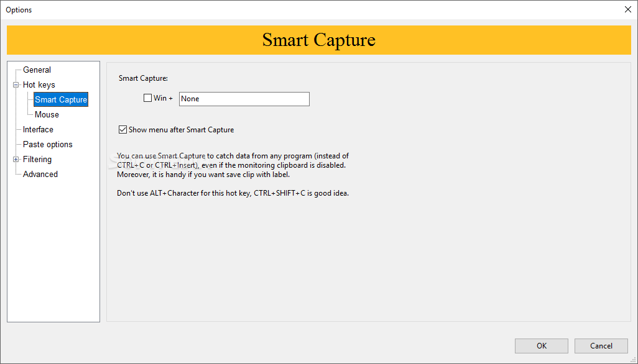The height and width of the screenshot is (364, 638).
Task: Open the Paste options page
Action: point(48,145)
